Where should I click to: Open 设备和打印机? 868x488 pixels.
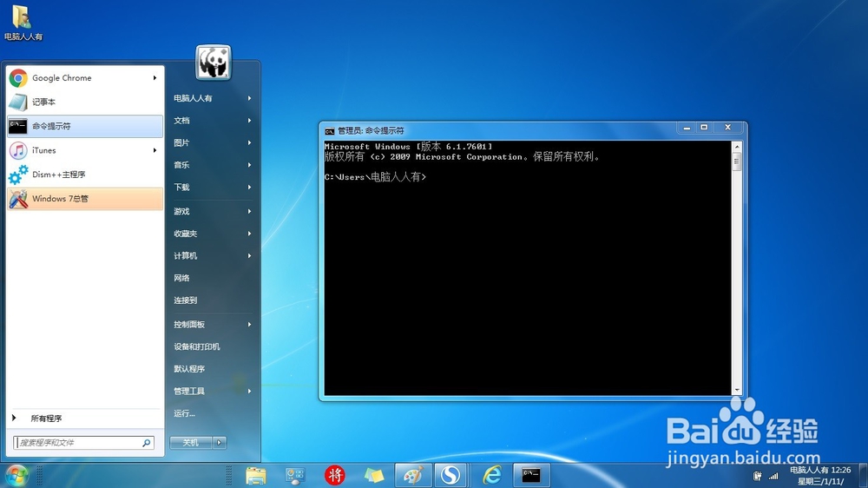coord(213,346)
